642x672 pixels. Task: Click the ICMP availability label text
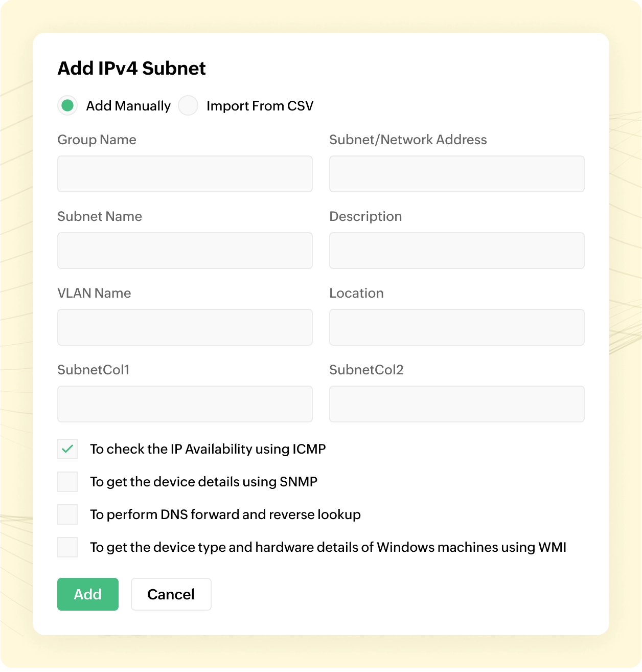point(208,449)
